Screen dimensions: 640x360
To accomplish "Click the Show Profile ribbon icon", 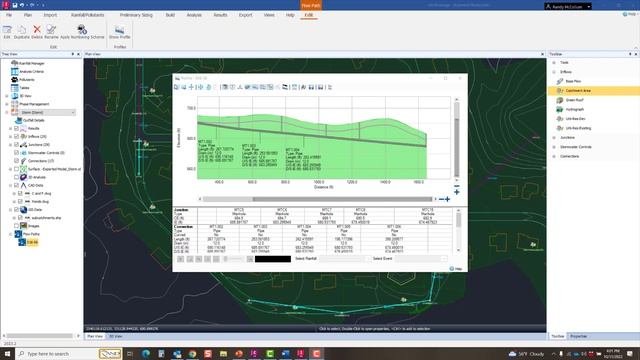I will point(119,31).
